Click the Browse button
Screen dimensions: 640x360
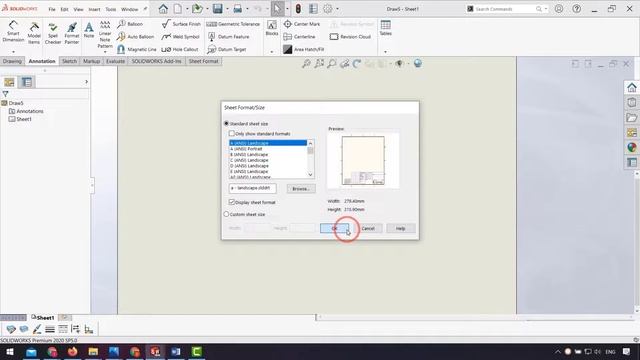301,189
